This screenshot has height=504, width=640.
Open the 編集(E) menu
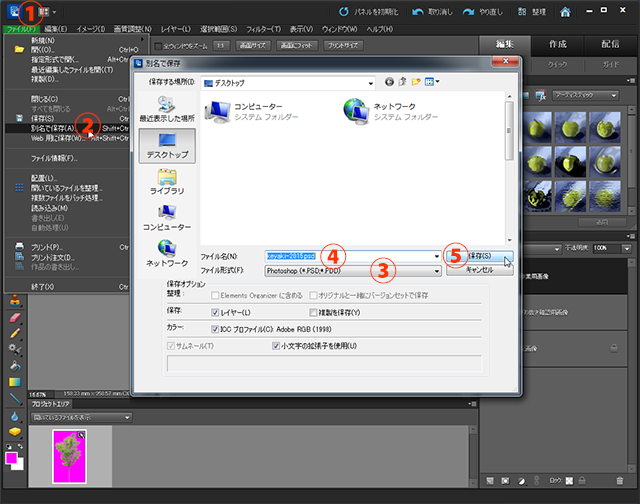56,29
